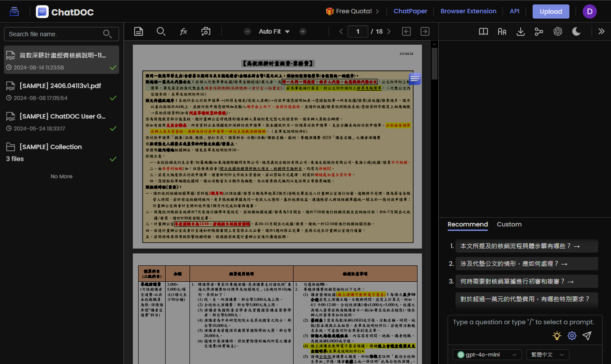Open the gpt-4o-mini model dropdown

click(x=487, y=355)
